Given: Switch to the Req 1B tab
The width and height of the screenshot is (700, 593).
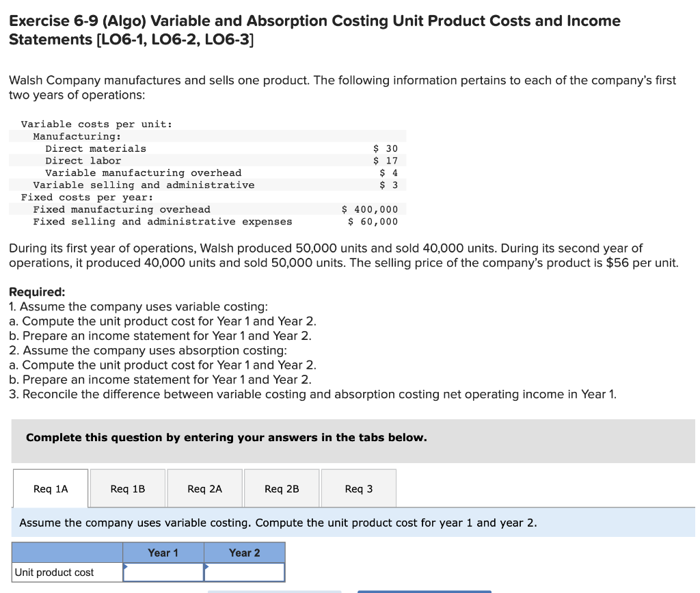Looking at the screenshot, I should tap(127, 488).
